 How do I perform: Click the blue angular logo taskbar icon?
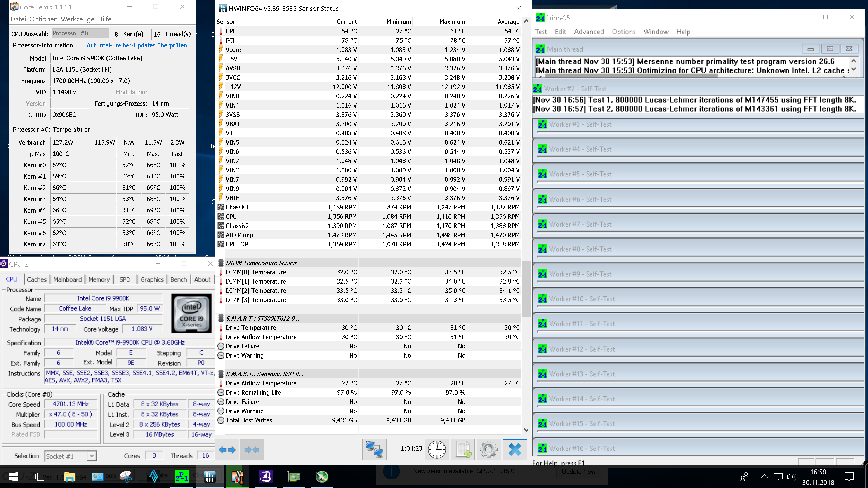tap(154, 476)
